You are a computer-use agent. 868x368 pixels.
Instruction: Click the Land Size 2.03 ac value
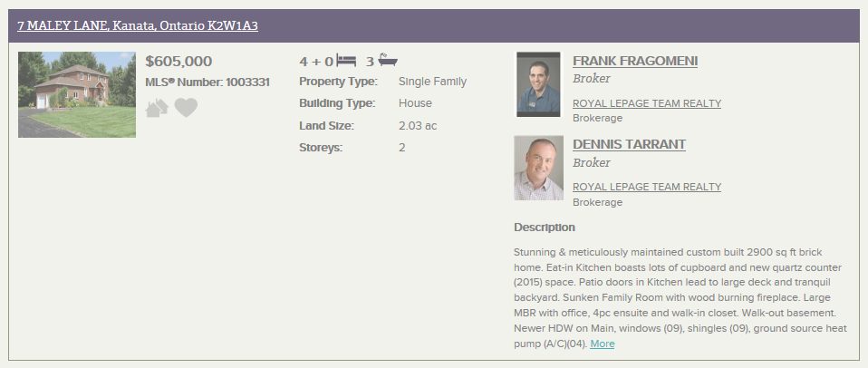(418, 126)
